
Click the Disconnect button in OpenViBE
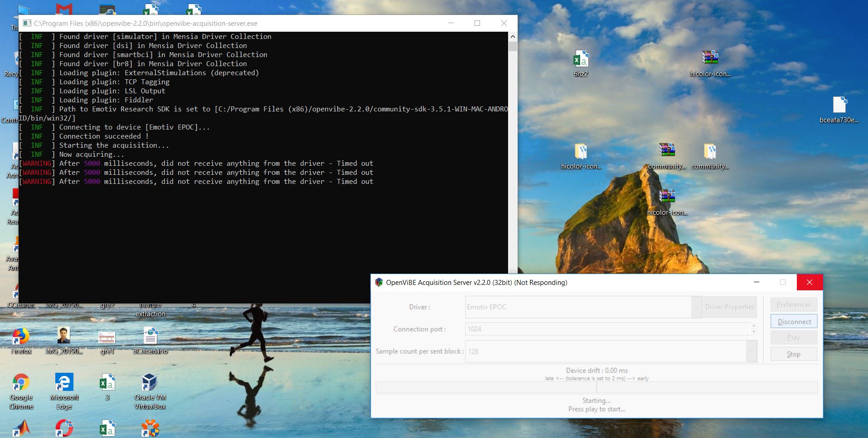(x=794, y=322)
